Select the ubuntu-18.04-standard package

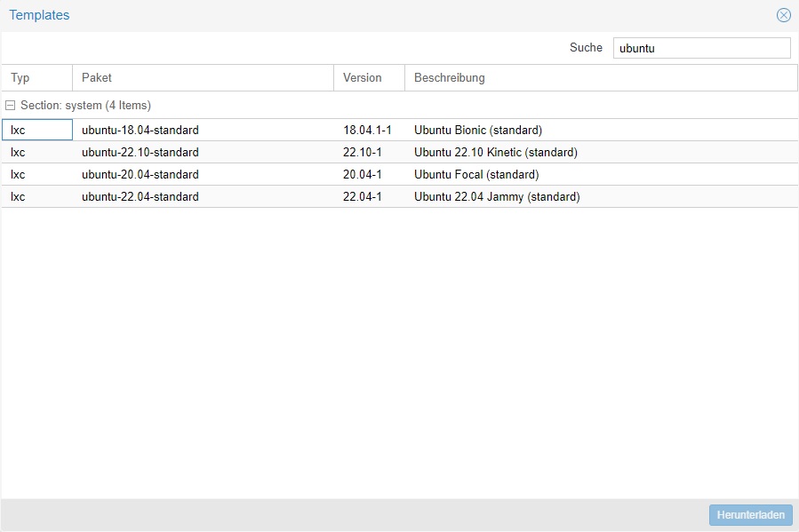[140, 130]
